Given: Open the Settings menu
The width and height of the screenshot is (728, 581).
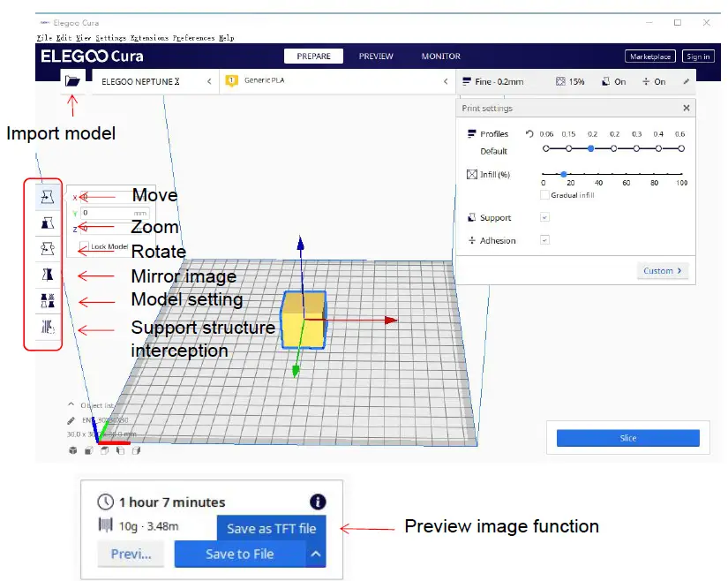Looking at the screenshot, I should pyautogui.click(x=110, y=38).
